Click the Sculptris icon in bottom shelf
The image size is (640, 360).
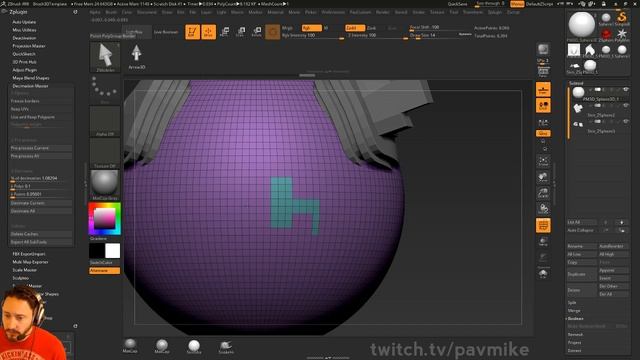point(226,347)
